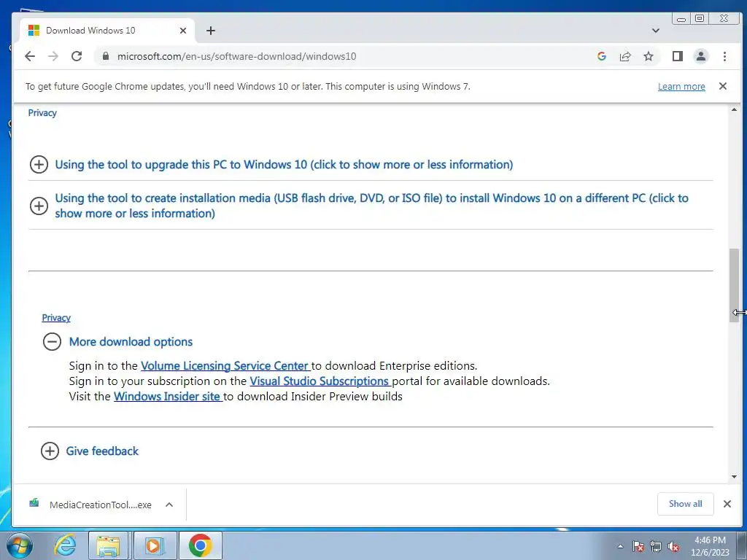This screenshot has width=747, height=560.
Task: Open the Volume Licensing Service Center link
Action: (x=225, y=366)
